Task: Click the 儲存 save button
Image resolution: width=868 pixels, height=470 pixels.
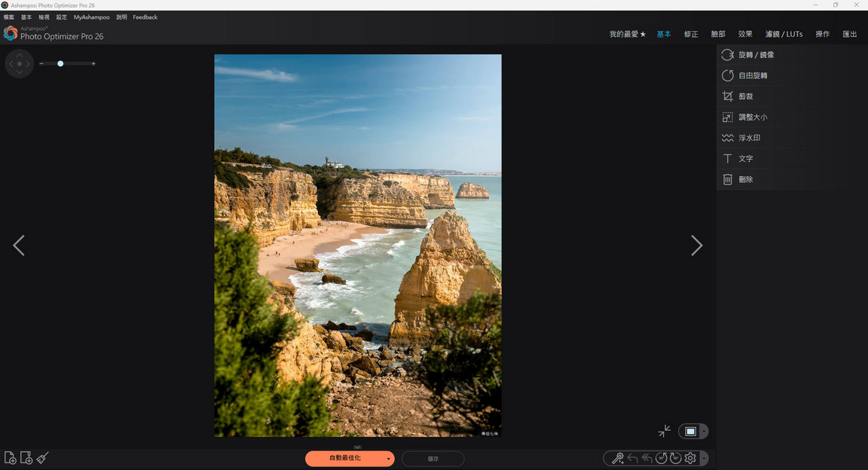Action: (x=432, y=458)
